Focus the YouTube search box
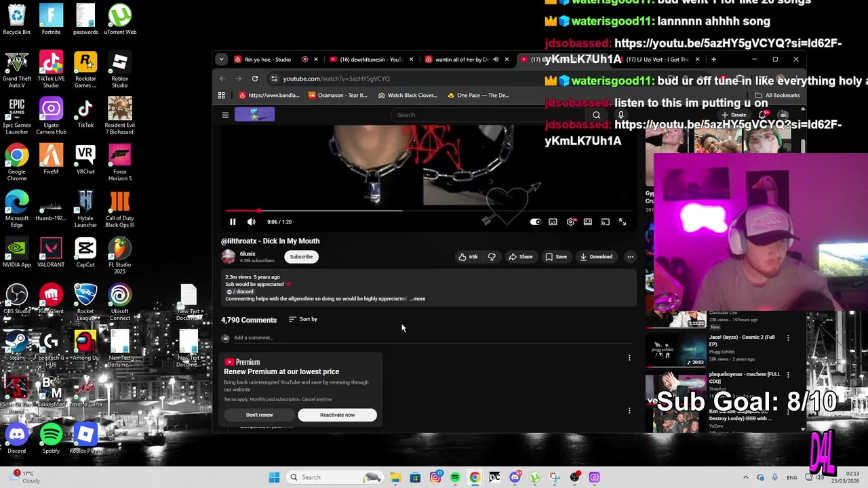 [488, 115]
